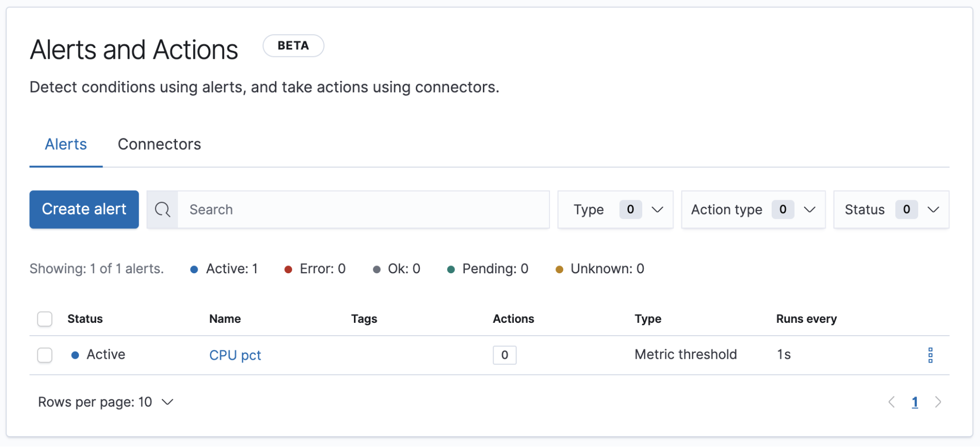Open the row actions menu for CPU pct
Image resolution: width=980 pixels, height=447 pixels.
pyautogui.click(x=930, y=355)
